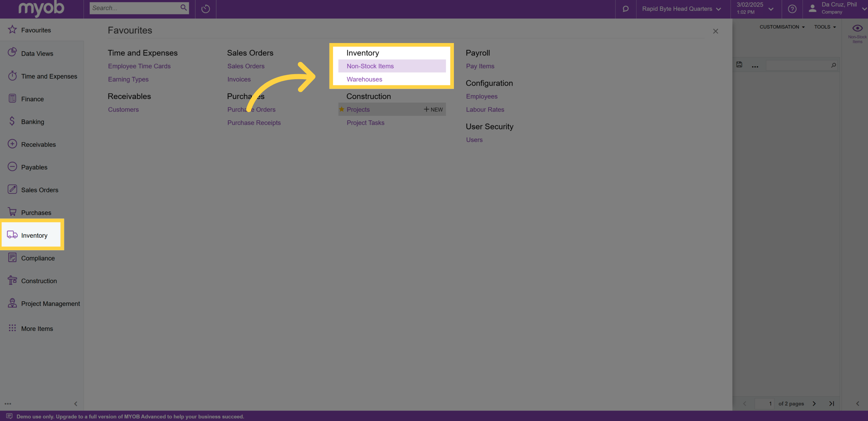Click the search magnifier in right panel
Viewport: 868px width, 421px height.
pos(833,65)
